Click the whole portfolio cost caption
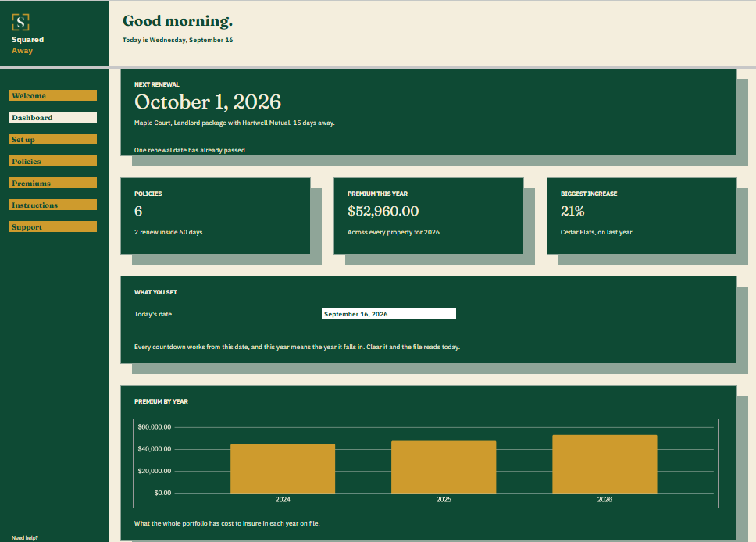The width and height of the screenshot is (756, 542). coord(226,523)
